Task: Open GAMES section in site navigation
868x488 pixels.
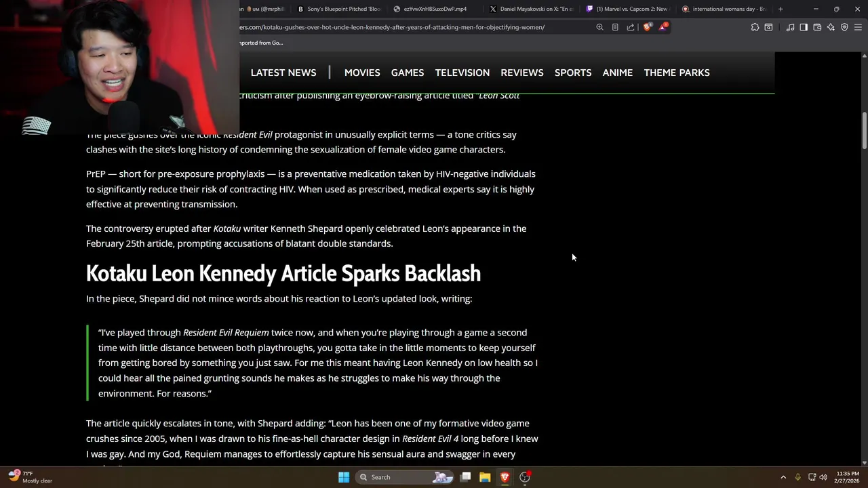Action: pos(408,73)
